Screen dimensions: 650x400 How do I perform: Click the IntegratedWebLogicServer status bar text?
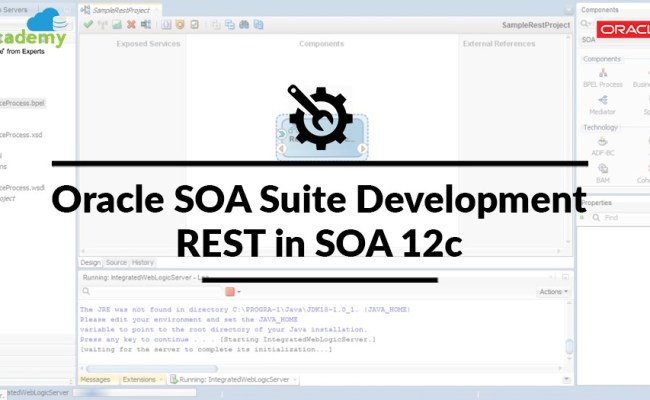point(38,393)
